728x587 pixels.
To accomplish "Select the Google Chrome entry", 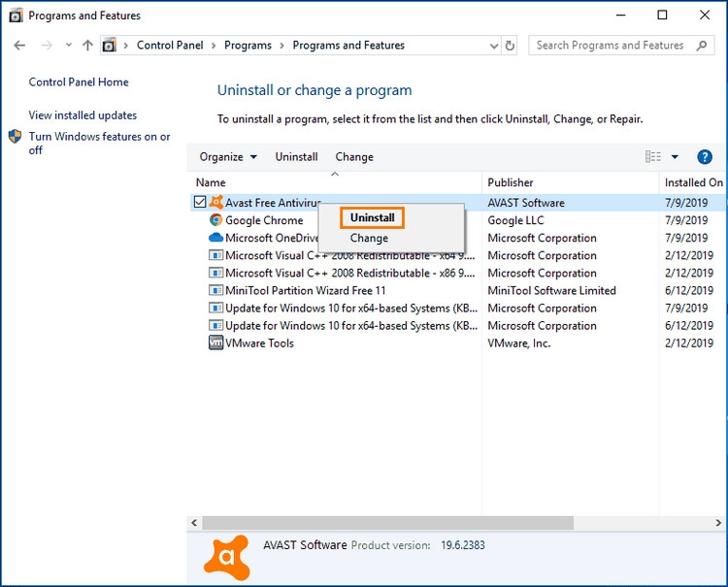I will coord(264,220).
